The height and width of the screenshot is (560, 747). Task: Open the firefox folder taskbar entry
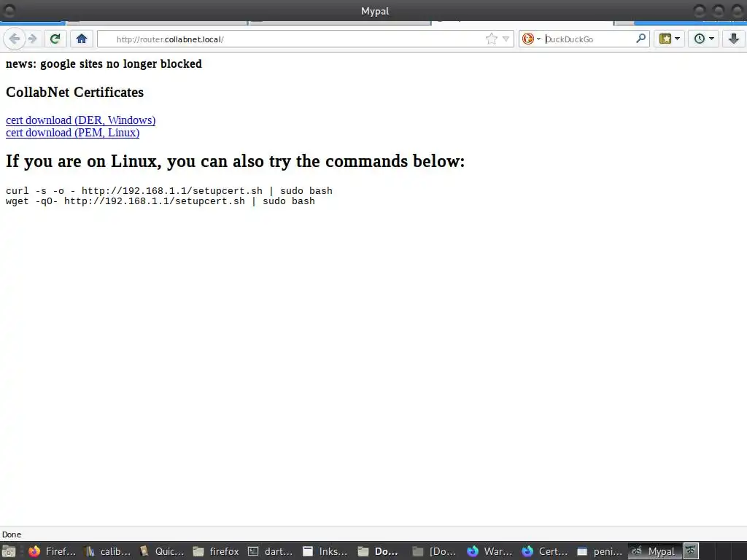(x=216, y=551)
